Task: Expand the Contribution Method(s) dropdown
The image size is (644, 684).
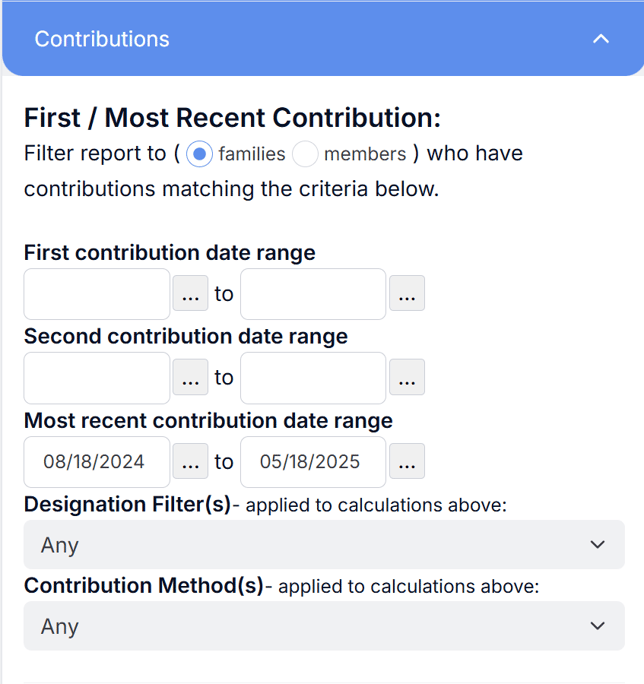Action: (x=324, y=626)
